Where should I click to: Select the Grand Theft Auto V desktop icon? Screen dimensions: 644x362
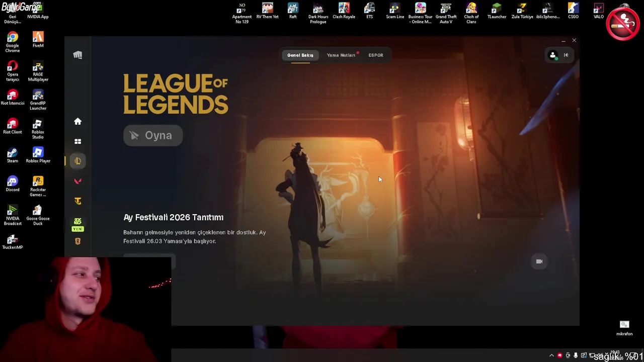(x=446, y=13)
